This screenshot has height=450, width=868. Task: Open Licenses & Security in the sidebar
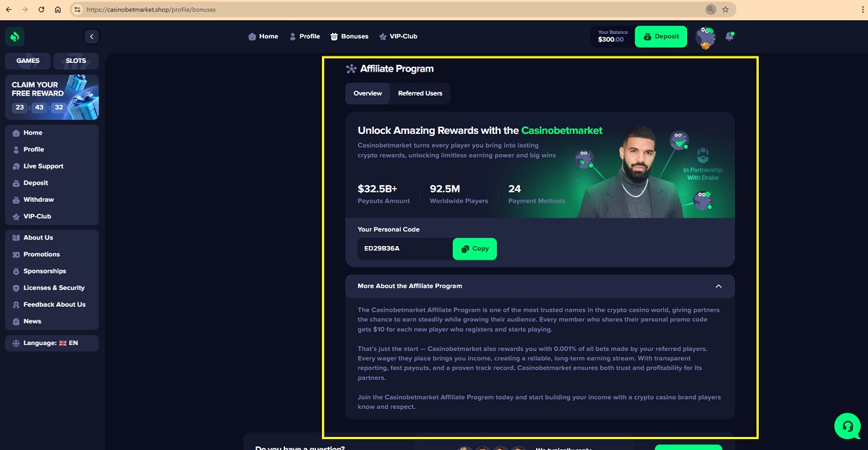point(51,288)
